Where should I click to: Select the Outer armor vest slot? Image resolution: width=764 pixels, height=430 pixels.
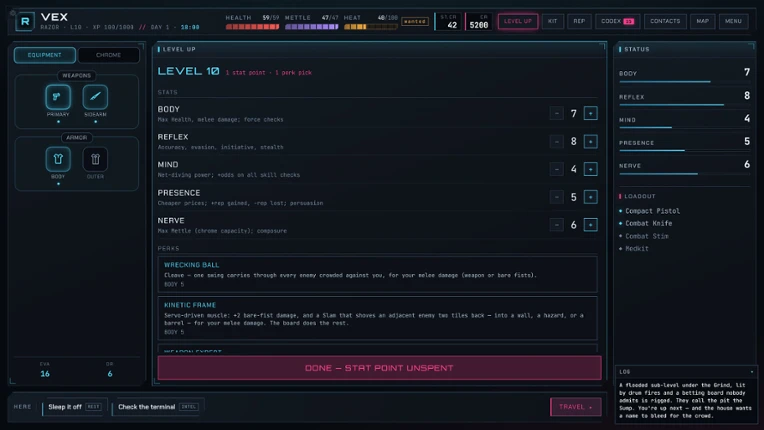pyautogui.click(x=95, y=159)
